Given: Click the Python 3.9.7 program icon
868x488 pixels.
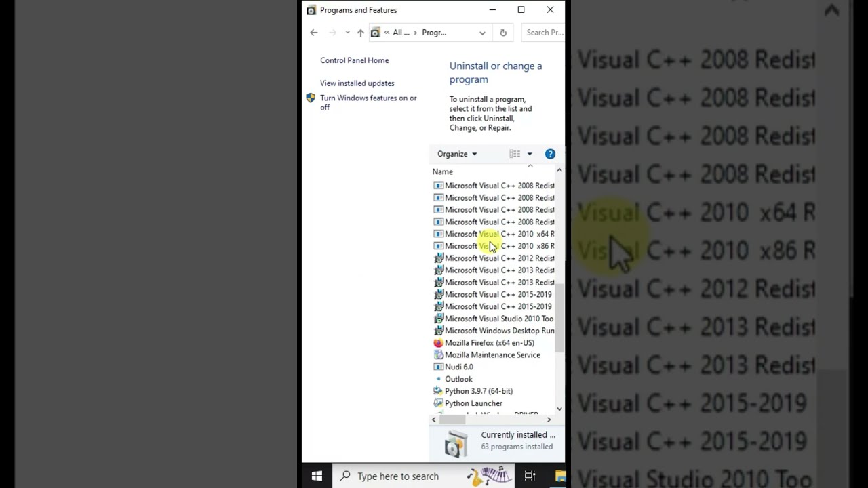Looking at the screenshot, I should coord(438,391).
